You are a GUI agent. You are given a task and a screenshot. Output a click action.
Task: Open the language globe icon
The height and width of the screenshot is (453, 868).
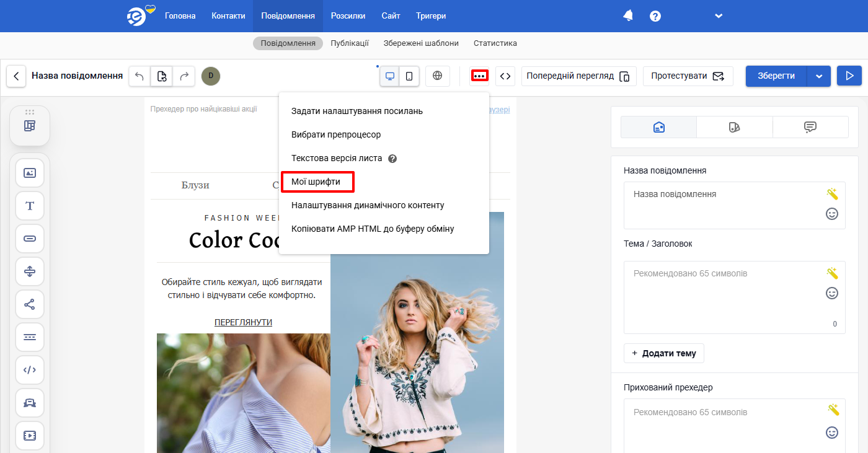point(438,76)
